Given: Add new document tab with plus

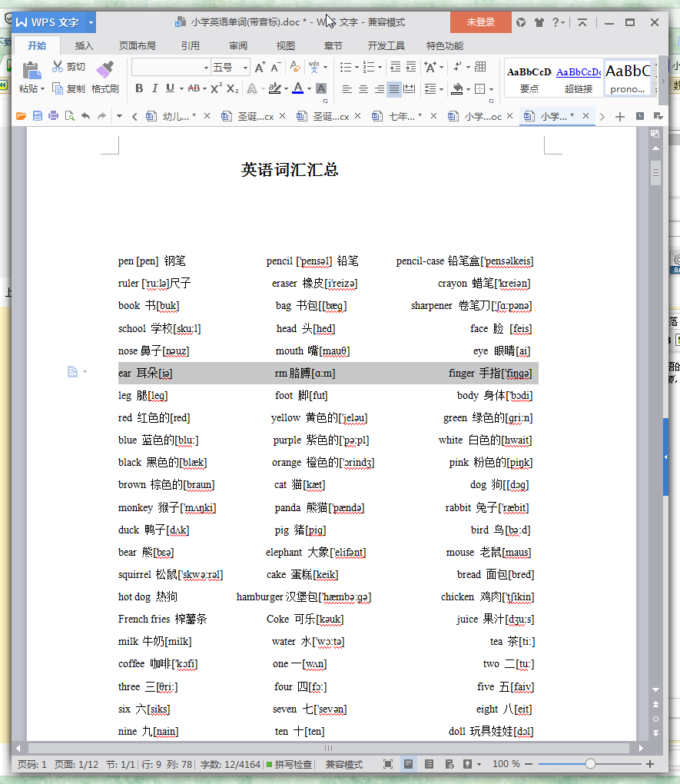Looking at the screenshot, I should point(619,117).
